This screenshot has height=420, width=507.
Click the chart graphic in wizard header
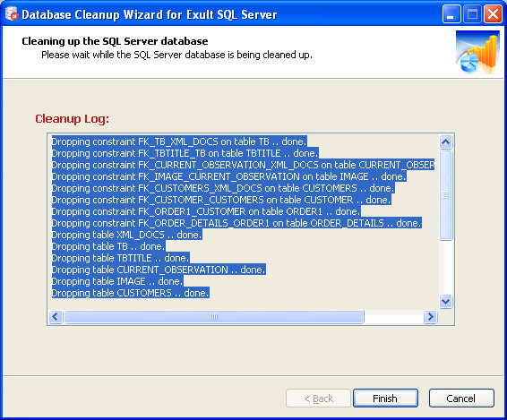tap(477, 52)
